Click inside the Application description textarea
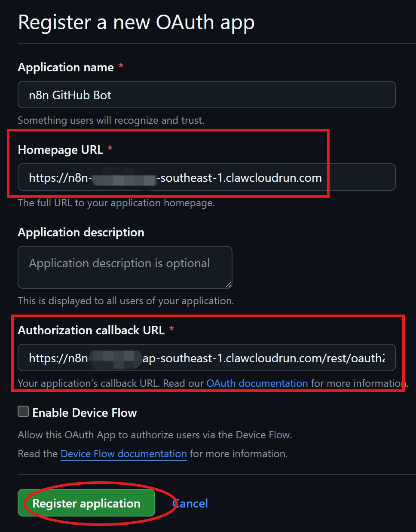 click(x=125, y=267)
